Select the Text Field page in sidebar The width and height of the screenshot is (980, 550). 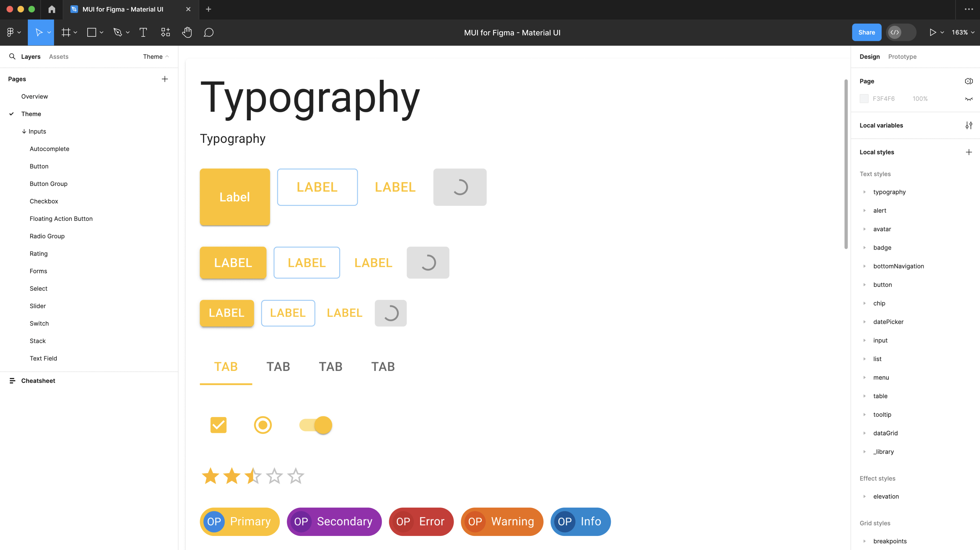click(x=43, y=358)
